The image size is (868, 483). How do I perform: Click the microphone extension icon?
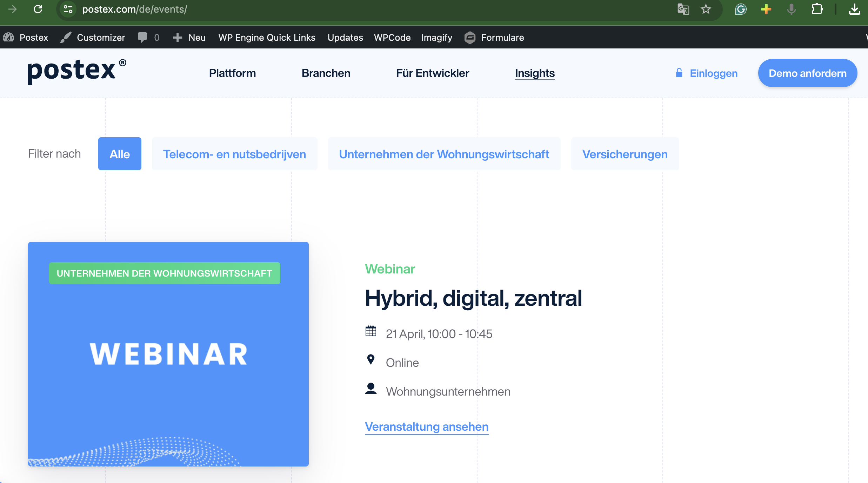(791, 9)
